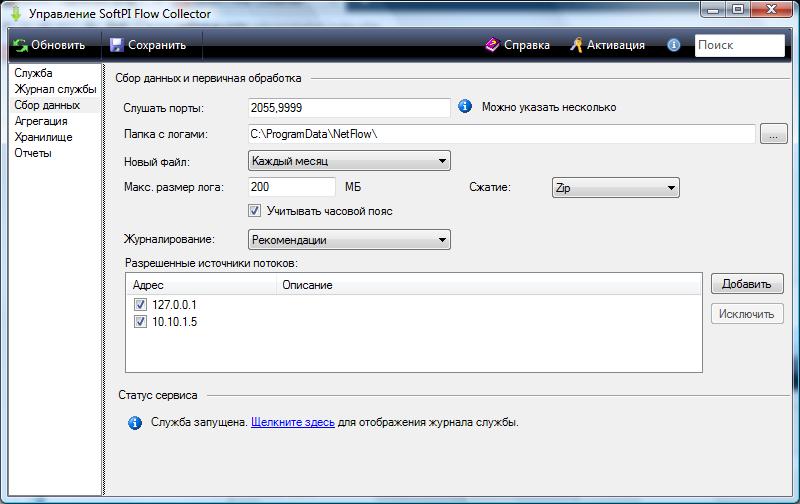
Task: Click the Можно указать несколько hint text
Action: click(x=549, y=107)
